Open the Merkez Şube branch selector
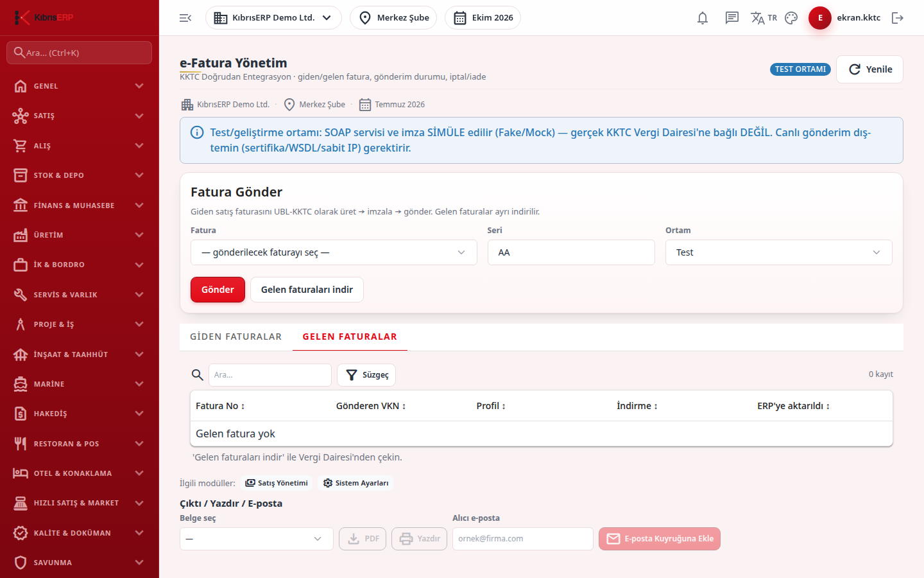Viewport: 924px width, 578px height. click(393, 18)
